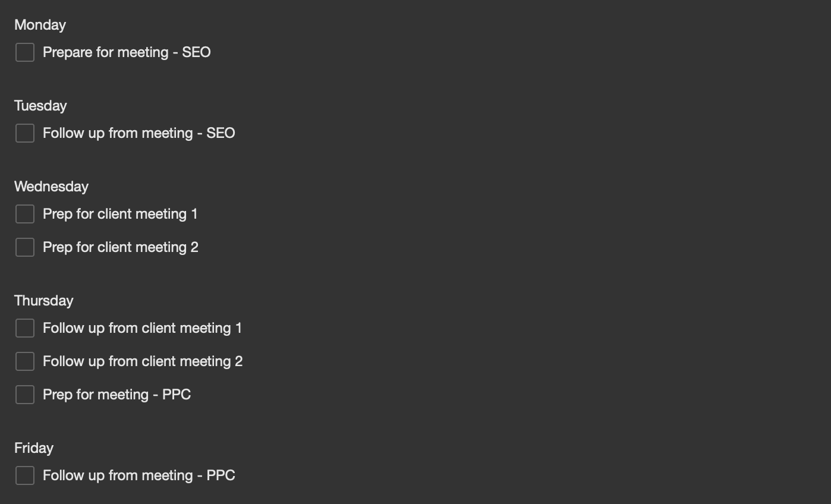Check off 'Follow up from client meeting 1' box

click(x=25, y=328)
